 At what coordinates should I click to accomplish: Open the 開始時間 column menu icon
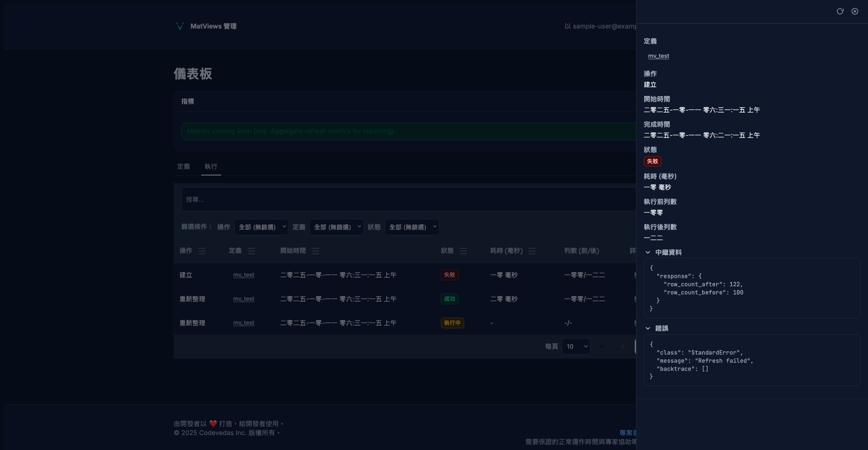[x=316, y=251]
